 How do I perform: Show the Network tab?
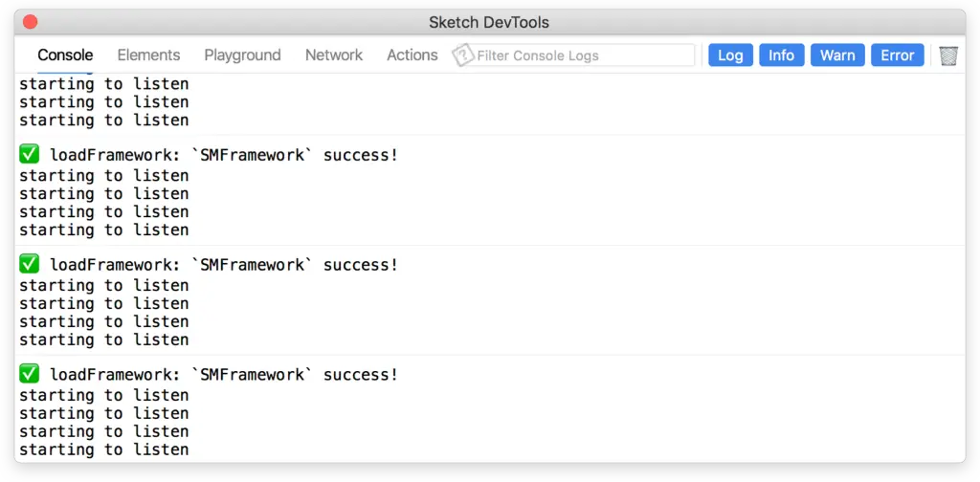point(334,55)
